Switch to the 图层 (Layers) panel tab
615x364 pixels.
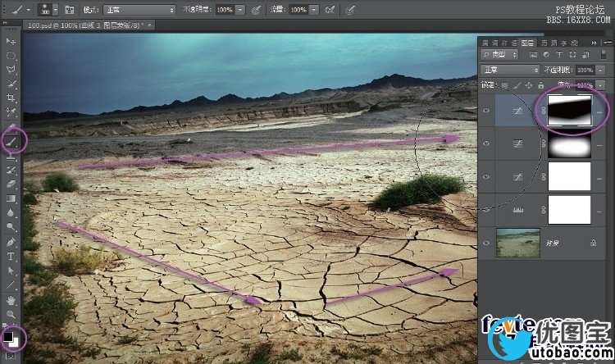point(527,43)
